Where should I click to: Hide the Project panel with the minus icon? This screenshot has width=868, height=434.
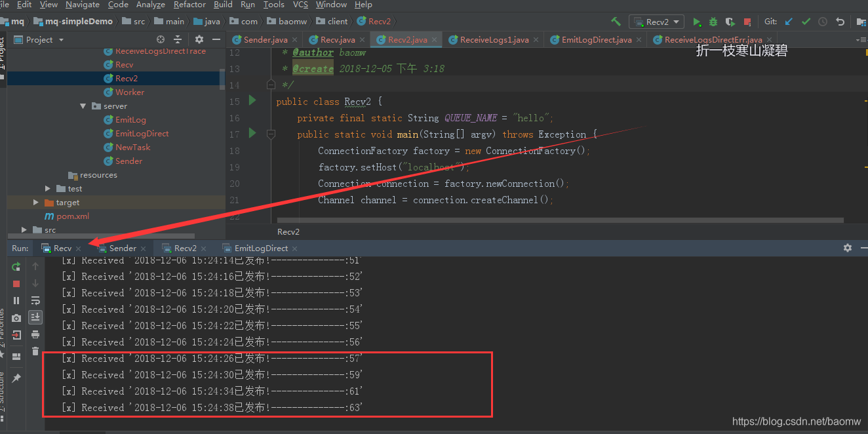coord(216,39)
